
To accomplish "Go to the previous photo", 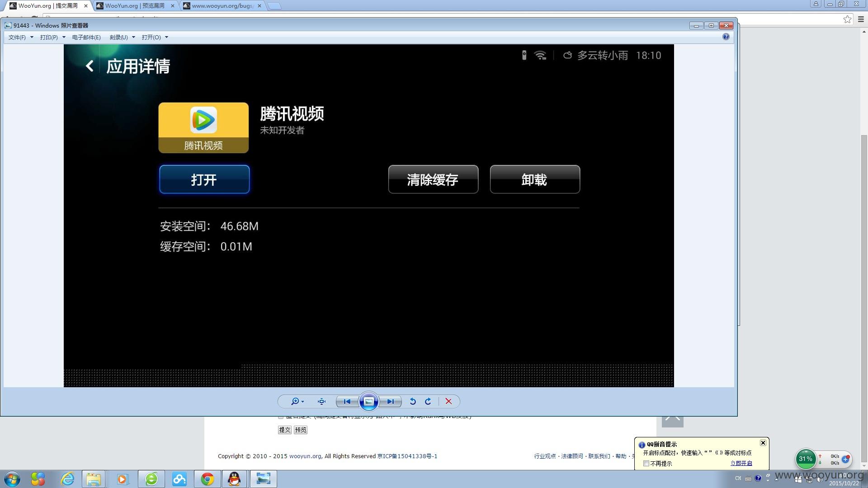I will [x=347, y=401].
